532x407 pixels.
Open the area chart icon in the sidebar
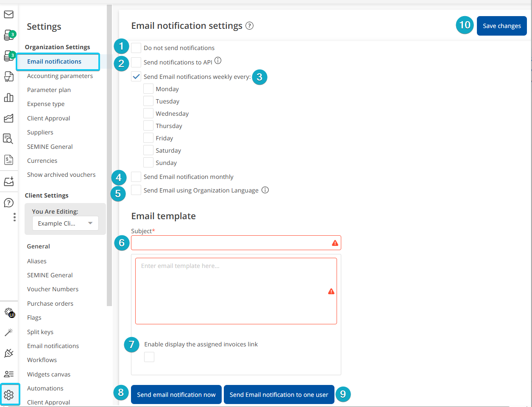pos(8,118)
